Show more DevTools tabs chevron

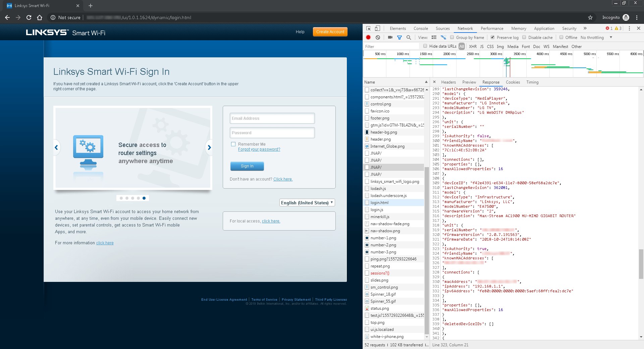585,29
